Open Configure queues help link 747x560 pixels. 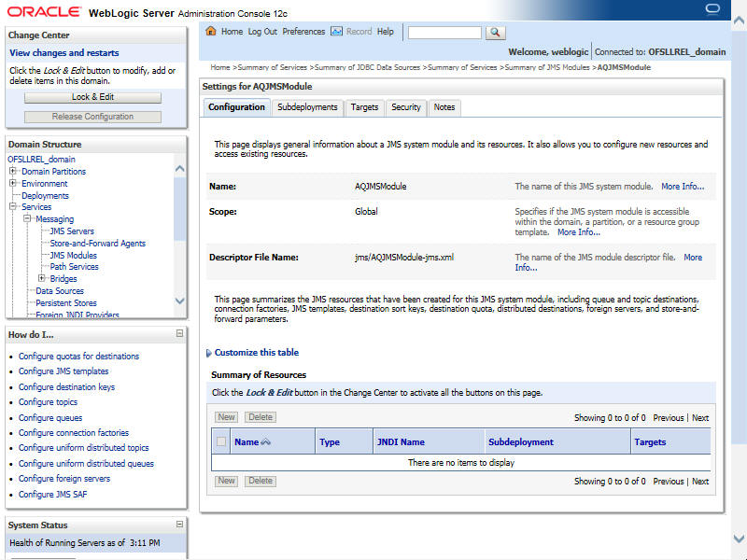(x=50, y=417)
